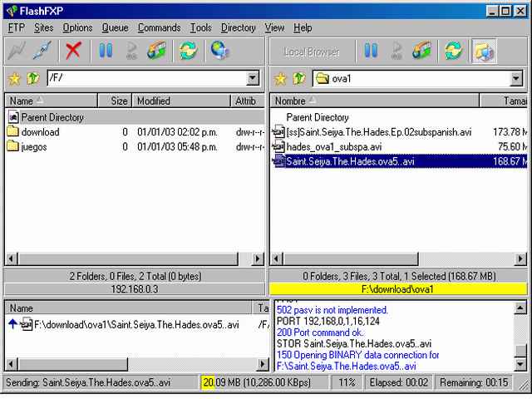Select the download folder
The width and height of the screenshot is (532, 399).
tap(40, 132)
